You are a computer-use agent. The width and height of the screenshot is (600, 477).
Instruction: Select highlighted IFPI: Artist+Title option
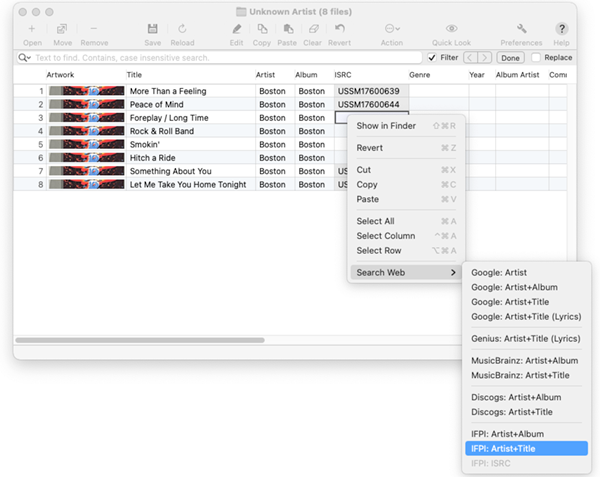[x=526, y=448]
